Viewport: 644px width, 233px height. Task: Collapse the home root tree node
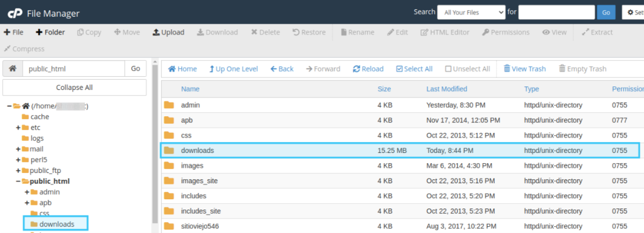point(9,106)
